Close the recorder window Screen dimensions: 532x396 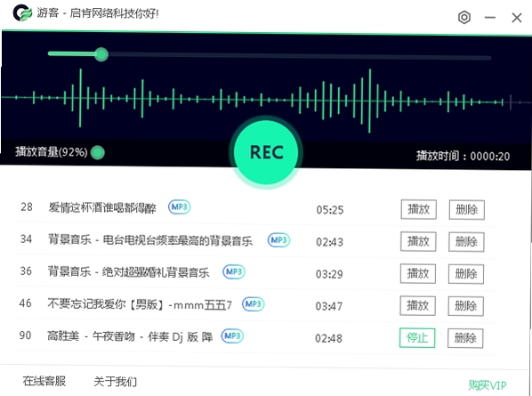tap(517, 18)
